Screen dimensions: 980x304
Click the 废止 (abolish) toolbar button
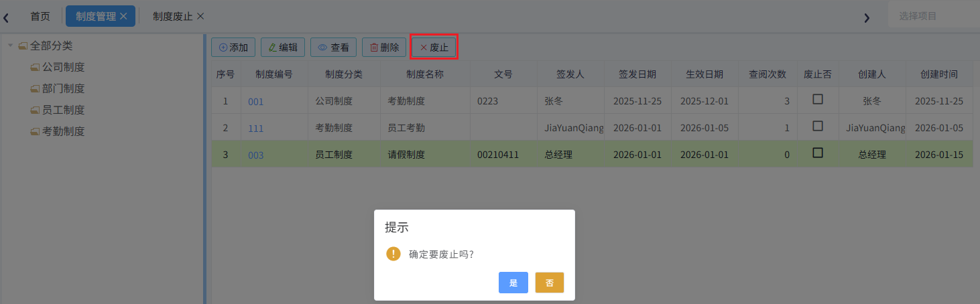(x=434, y=48)
